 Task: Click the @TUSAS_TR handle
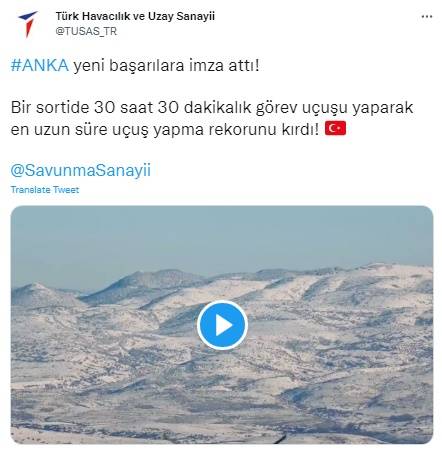click(86, 31)
